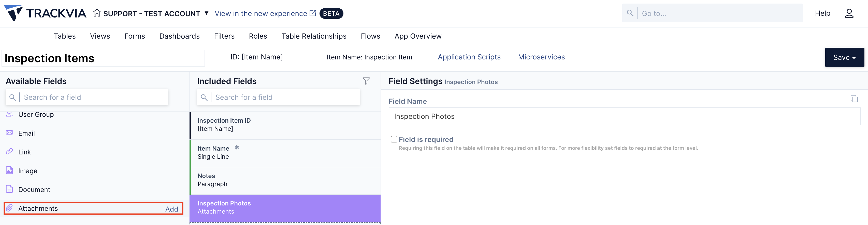
Task: Click the magnifier in Included Fields search
Action: (x=204, y=98)
